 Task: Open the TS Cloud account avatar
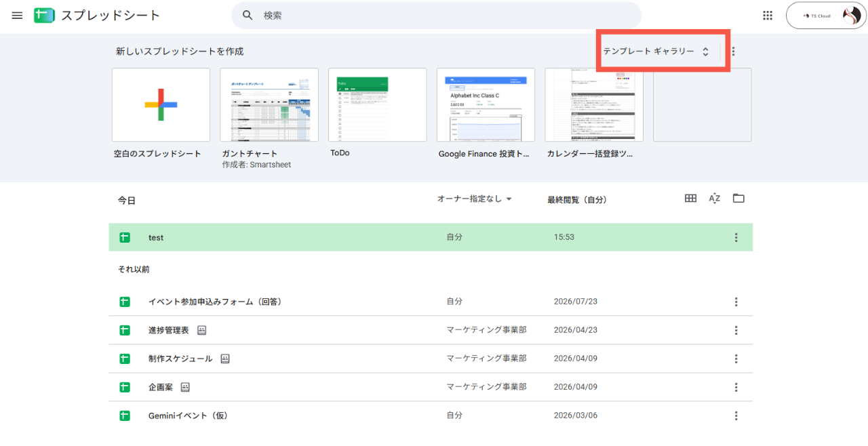[851, 15]
